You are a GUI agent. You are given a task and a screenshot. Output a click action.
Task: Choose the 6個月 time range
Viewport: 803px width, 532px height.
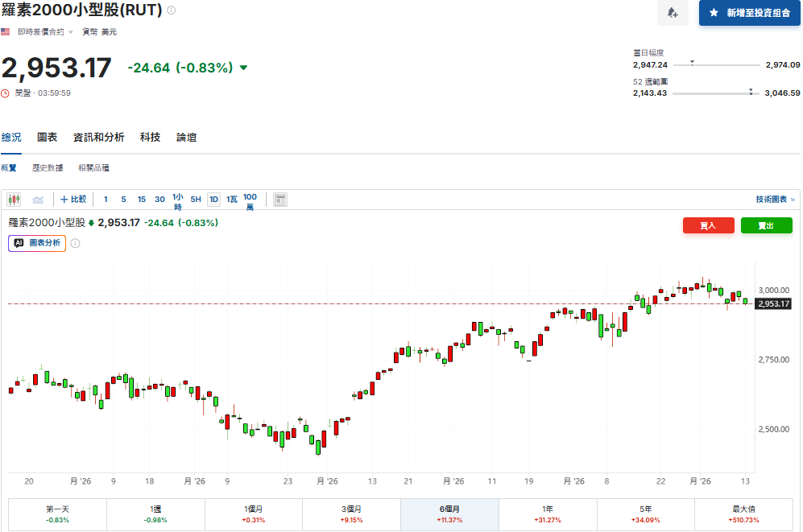click(449, 514)
